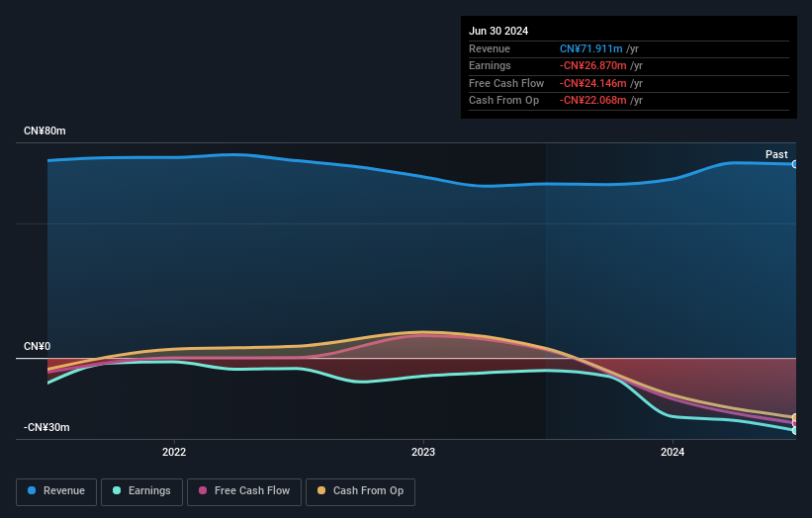Screen dimensions: 812x518
Task: Click the 2023 x-axis label
Action: coord(423,452)
